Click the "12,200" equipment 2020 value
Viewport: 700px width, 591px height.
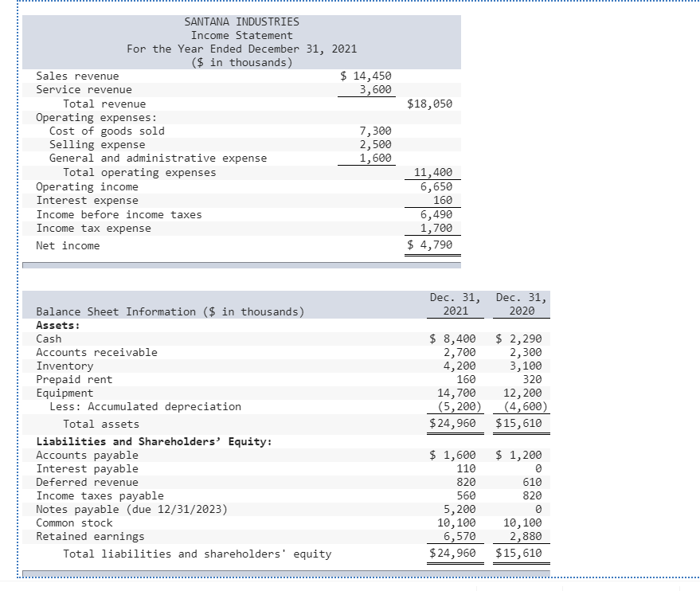click(x=522, y=393)
